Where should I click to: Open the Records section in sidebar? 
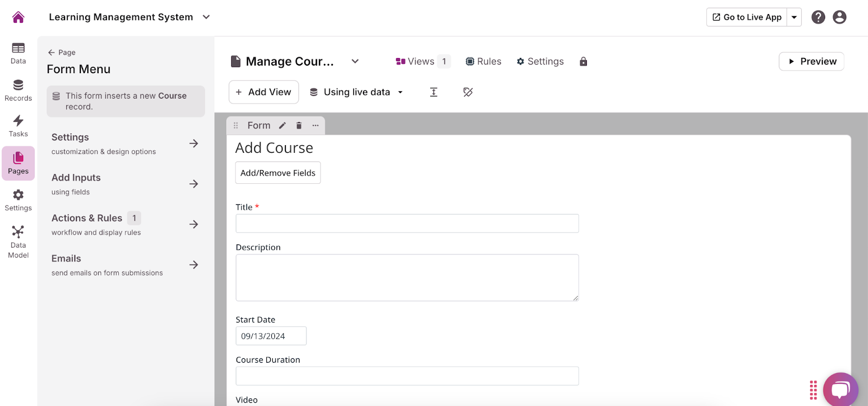[x=18, y=91]
